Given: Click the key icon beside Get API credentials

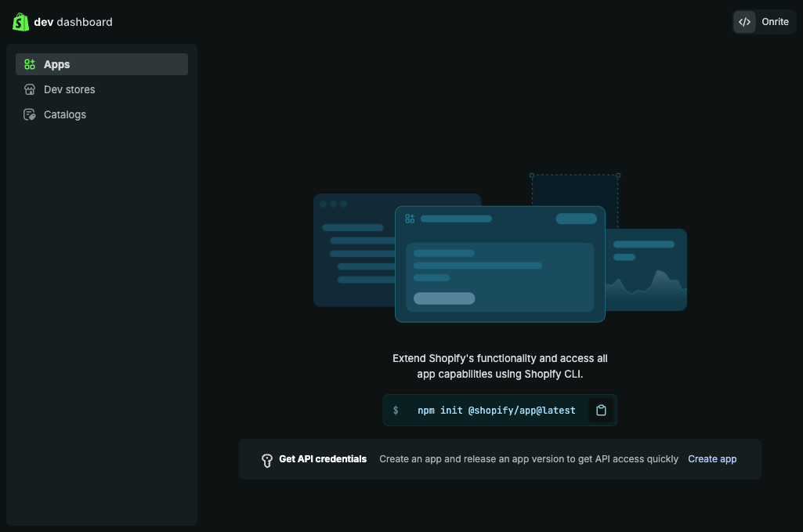Looking at the screenshot, I should (267, 461).
